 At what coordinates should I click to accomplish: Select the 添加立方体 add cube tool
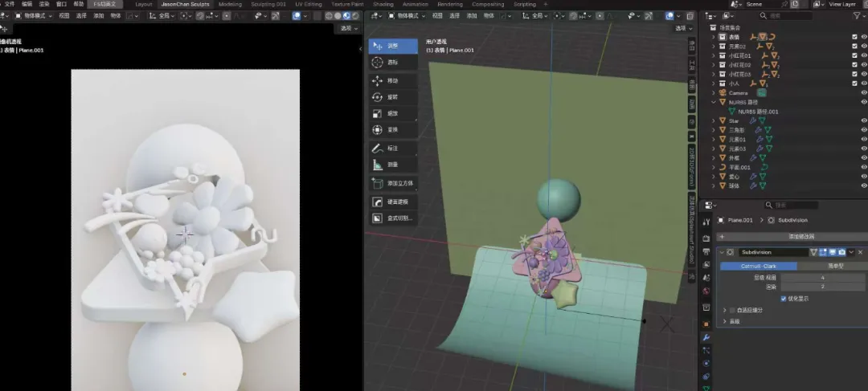click(393, 183)
